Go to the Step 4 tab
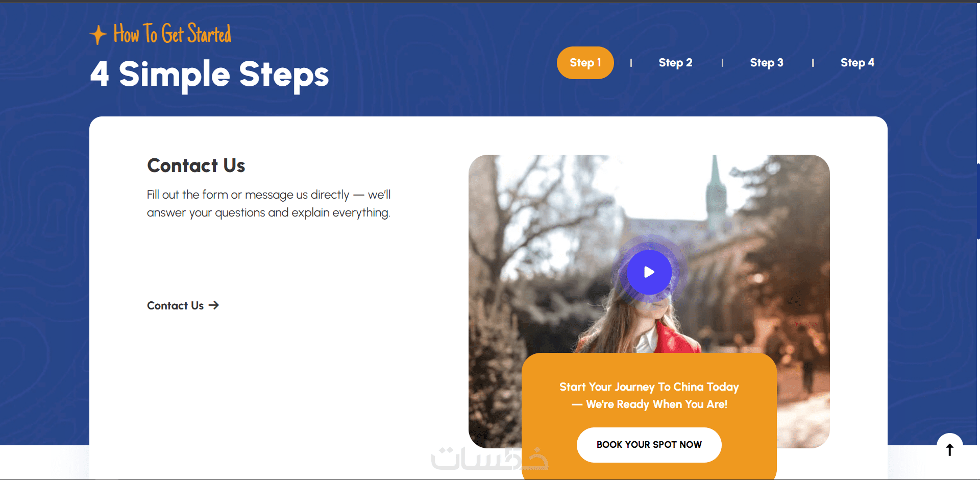980x480 pixels. coord(857,63)
